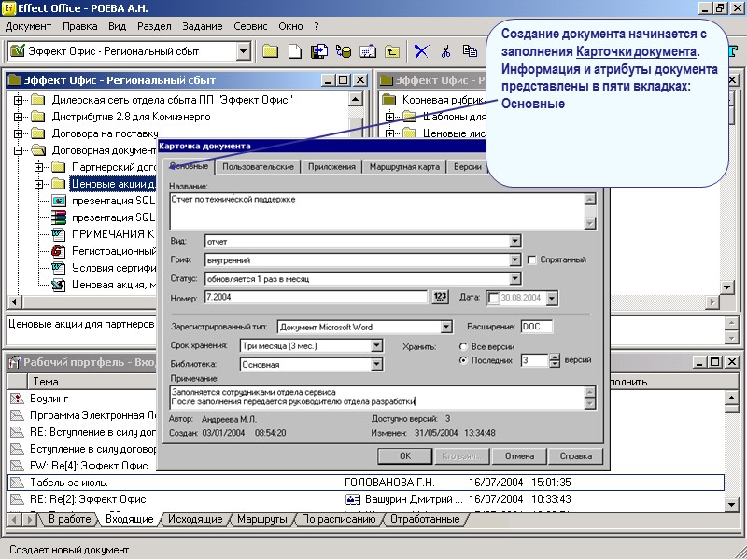Click the up arrow of the tree window scrollbar

click(x=356, y=100)
